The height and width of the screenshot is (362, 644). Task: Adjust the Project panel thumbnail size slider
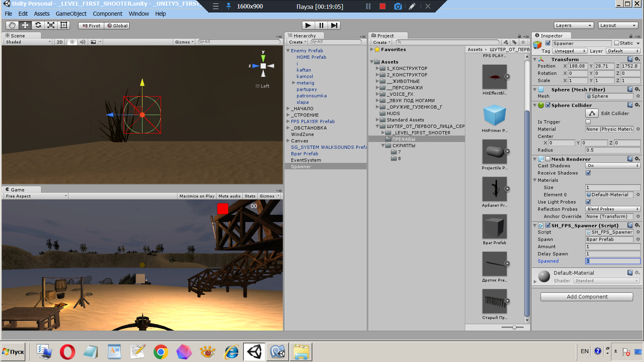coord(514,327)
